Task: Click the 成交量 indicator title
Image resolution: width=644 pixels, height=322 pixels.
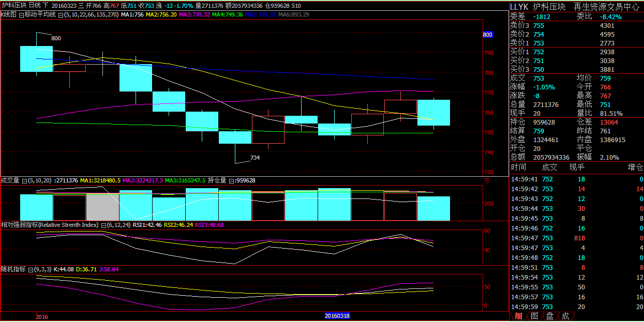Action: (10, 181)
